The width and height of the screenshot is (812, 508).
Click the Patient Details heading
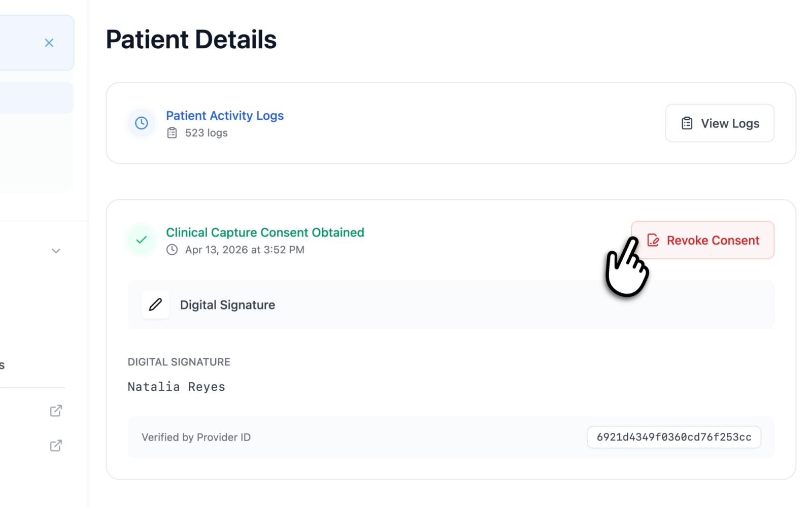coord(191,40)
